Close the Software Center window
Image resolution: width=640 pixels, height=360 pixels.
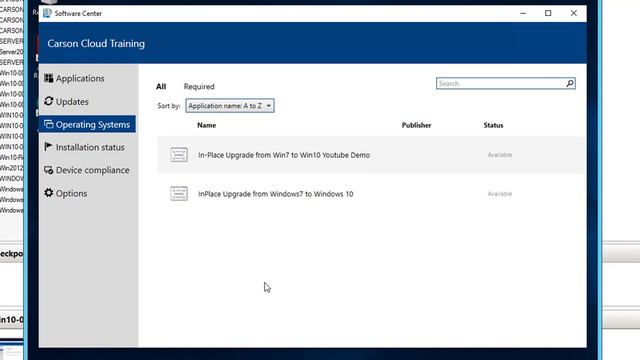tap(573, 13)
